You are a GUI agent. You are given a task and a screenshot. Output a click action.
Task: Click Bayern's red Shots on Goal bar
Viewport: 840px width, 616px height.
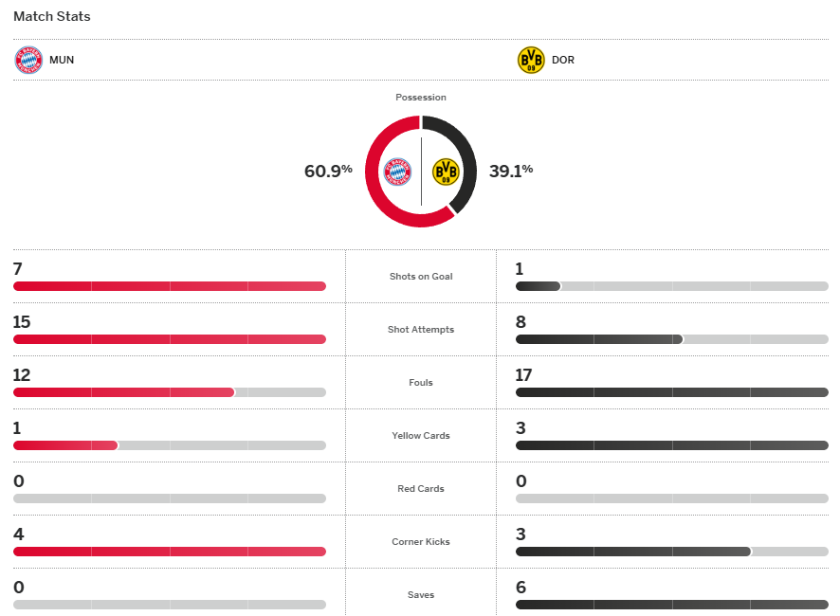pos(169,286)
